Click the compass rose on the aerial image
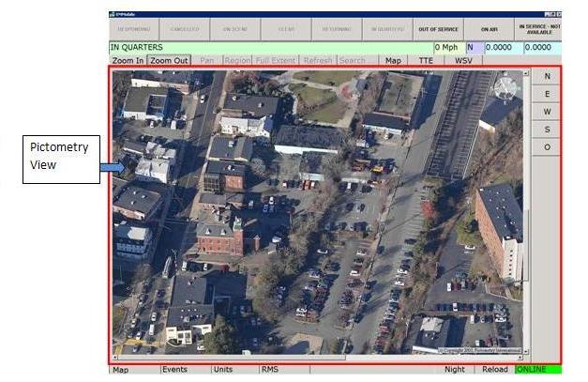The height and width of the screenshot is (382, 588). pos(505,88)
